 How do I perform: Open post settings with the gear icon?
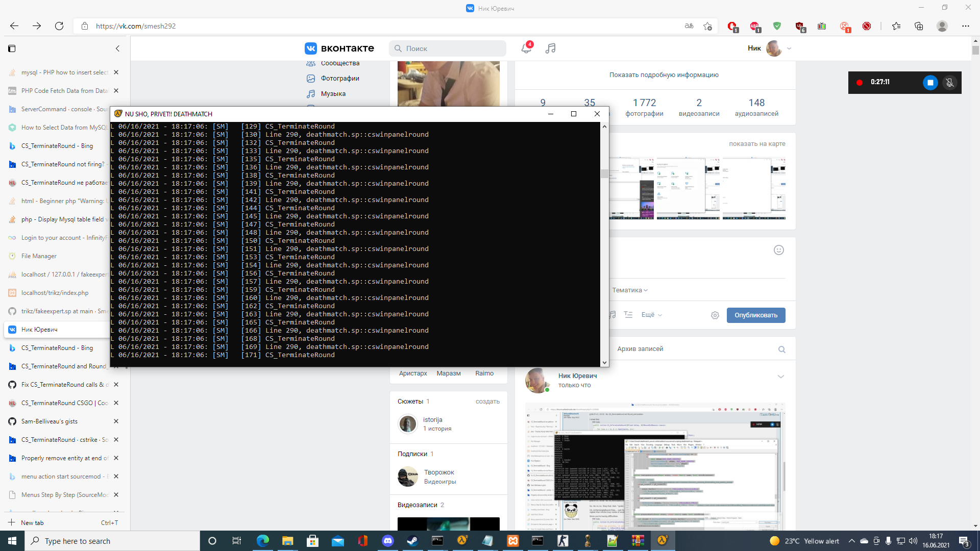point(715,315)
